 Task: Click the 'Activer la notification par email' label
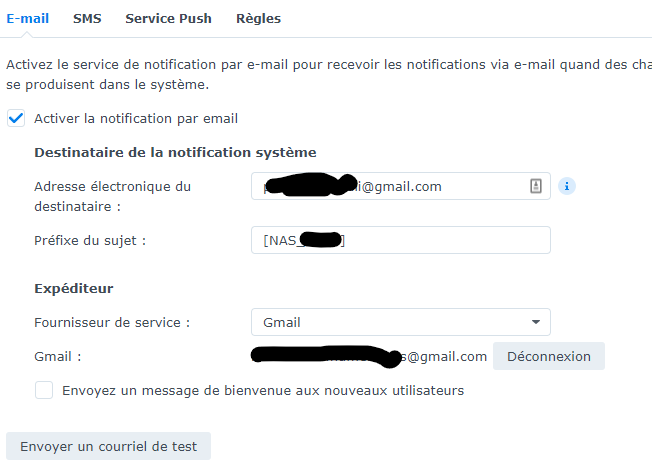pyautogui.click(x=136, y=118)
